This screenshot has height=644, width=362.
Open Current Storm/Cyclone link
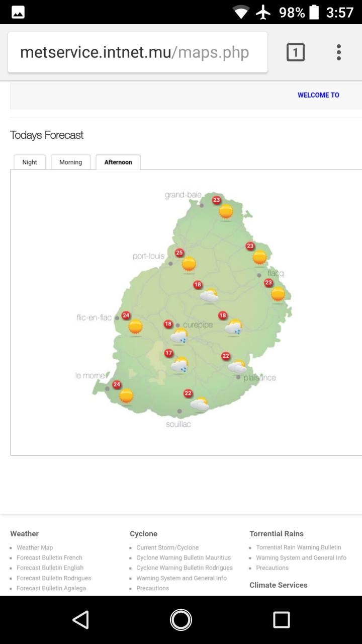(x=167, y=547)
